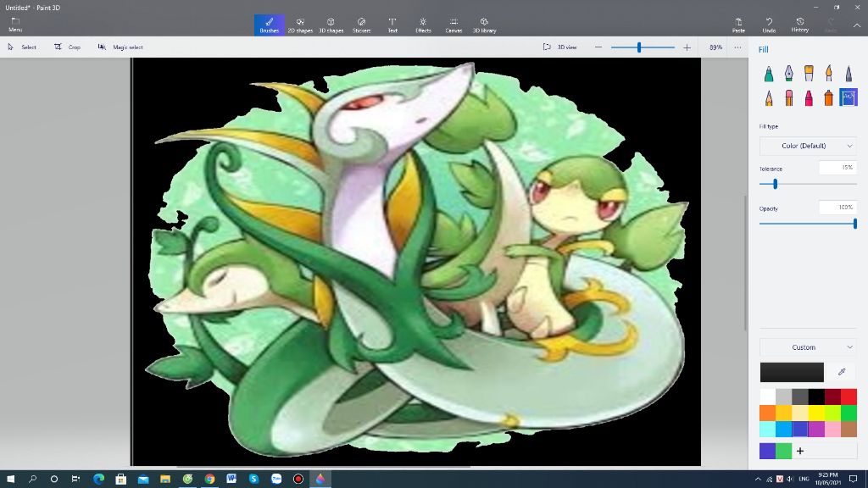Toggle 3D view
868x488 pixels.
560,47
